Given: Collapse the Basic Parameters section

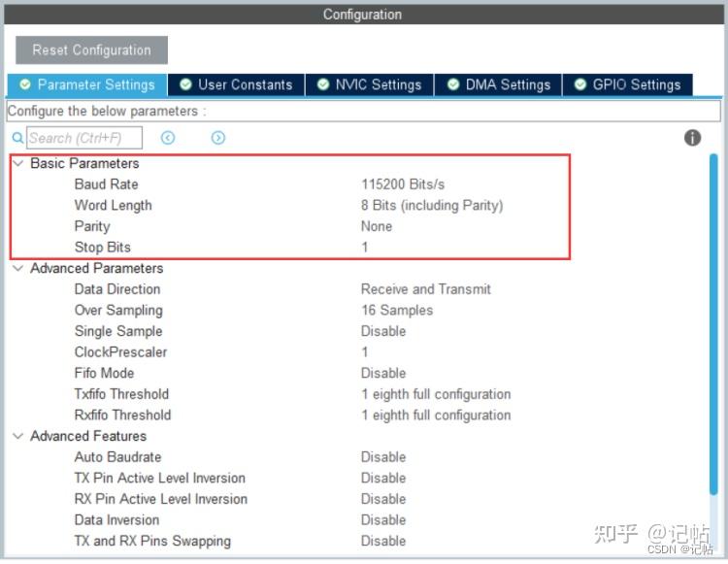Looking at the screenshot, I should pyautogui.click(x=18, y=163).
